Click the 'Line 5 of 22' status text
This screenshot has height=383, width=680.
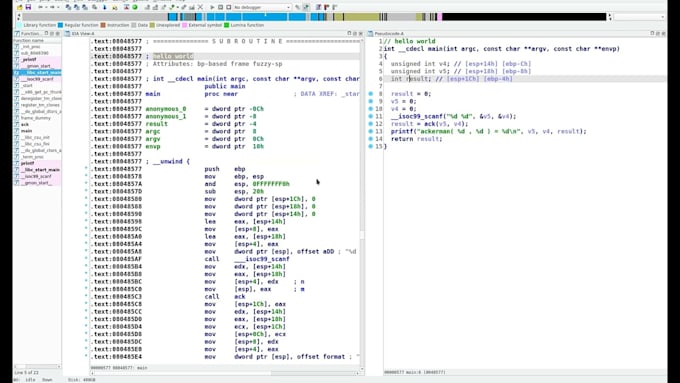tap(27, 373)
